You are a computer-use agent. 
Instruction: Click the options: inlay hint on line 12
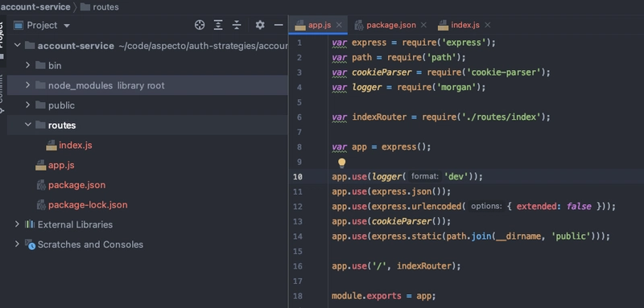click(486, 207)
